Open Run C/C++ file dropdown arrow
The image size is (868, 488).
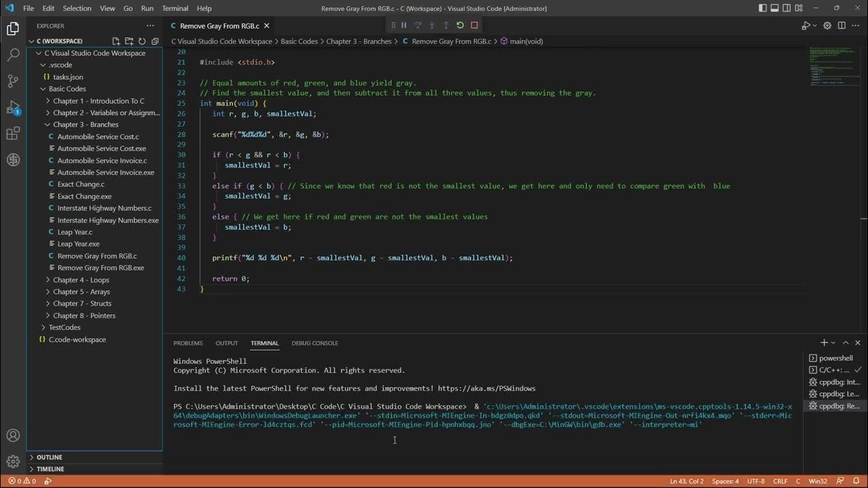pyautogui.click(x=814, y=26)
